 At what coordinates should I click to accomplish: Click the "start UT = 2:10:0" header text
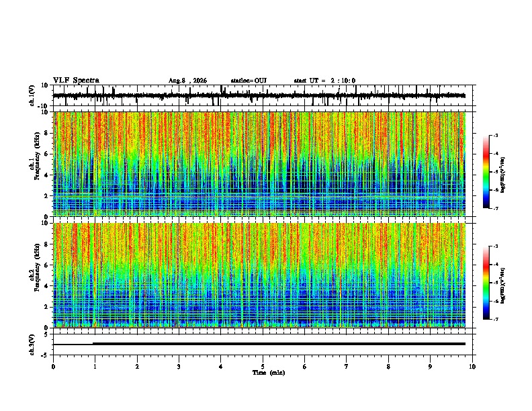[324, 81]
